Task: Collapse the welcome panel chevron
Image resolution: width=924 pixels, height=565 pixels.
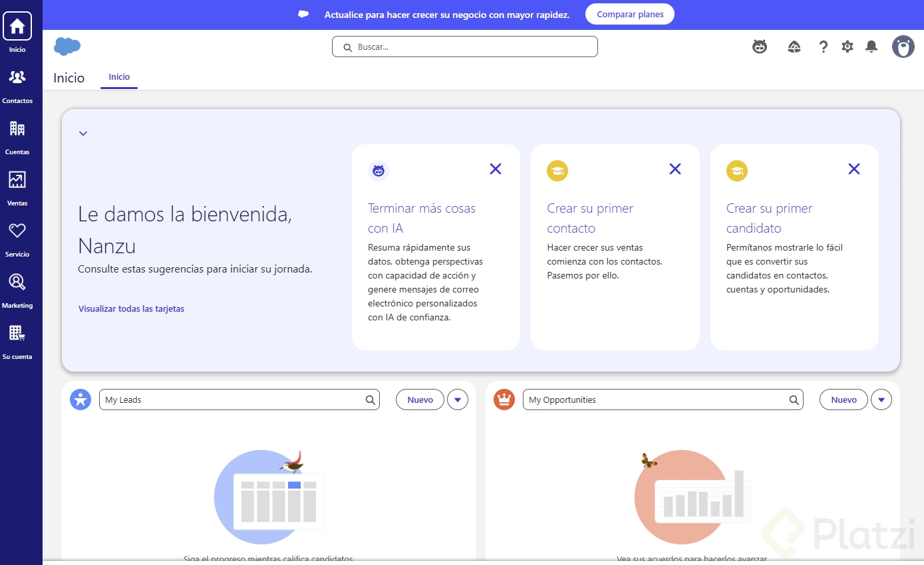Action: tap(83, 134)
